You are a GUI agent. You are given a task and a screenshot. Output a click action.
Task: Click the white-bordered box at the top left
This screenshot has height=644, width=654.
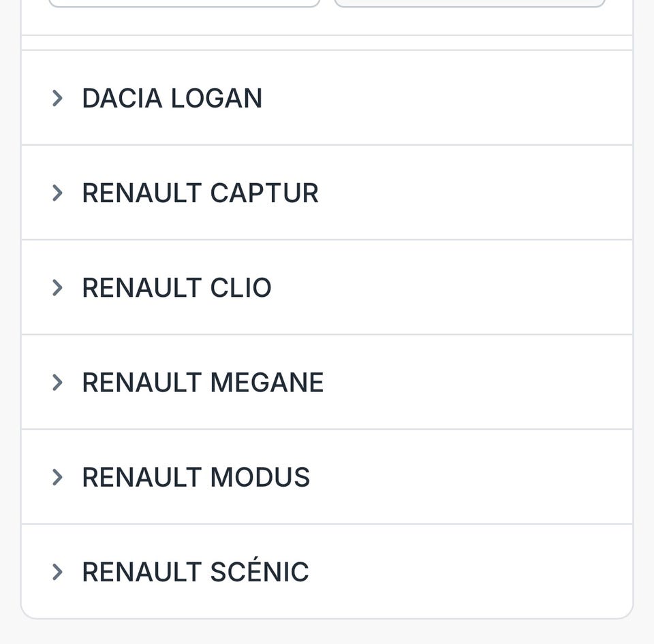(x=184, y=3)
